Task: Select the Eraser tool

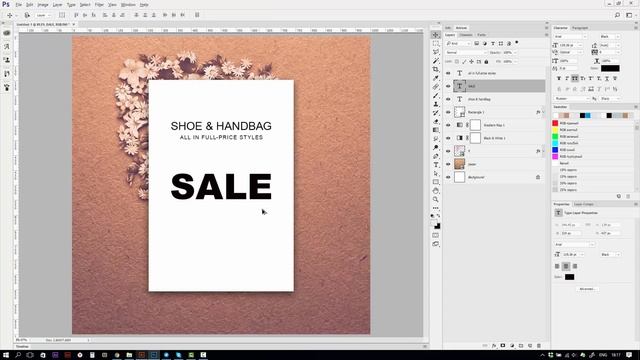Action: pyautogui.click(x=436, y=121)
